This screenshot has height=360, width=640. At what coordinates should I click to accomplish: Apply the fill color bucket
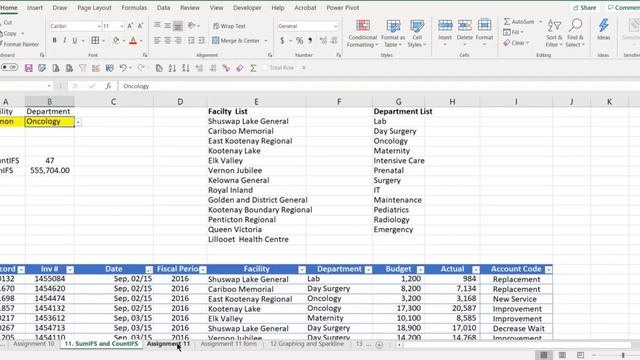tap(116, 40)
